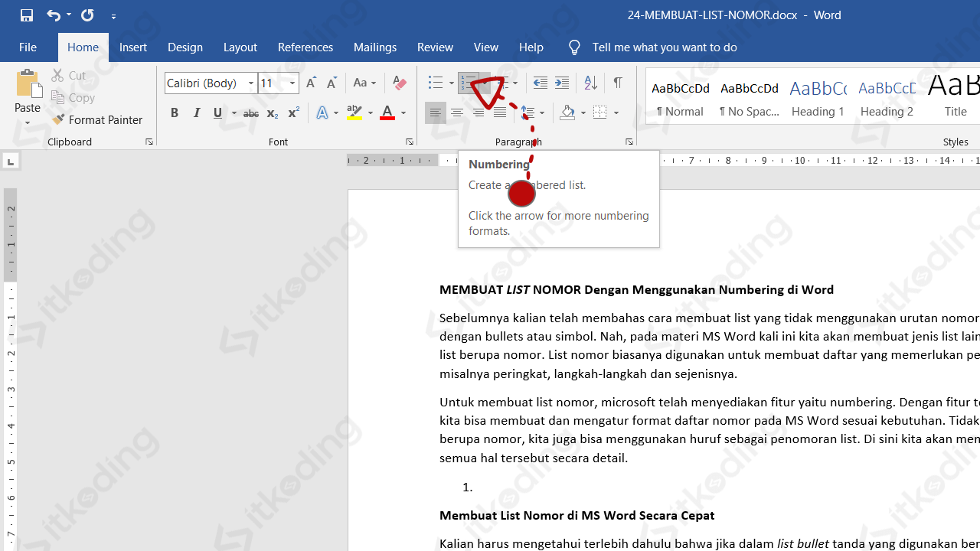
Task: Toggle Italic formatting
Action: (x=197, y=112)
